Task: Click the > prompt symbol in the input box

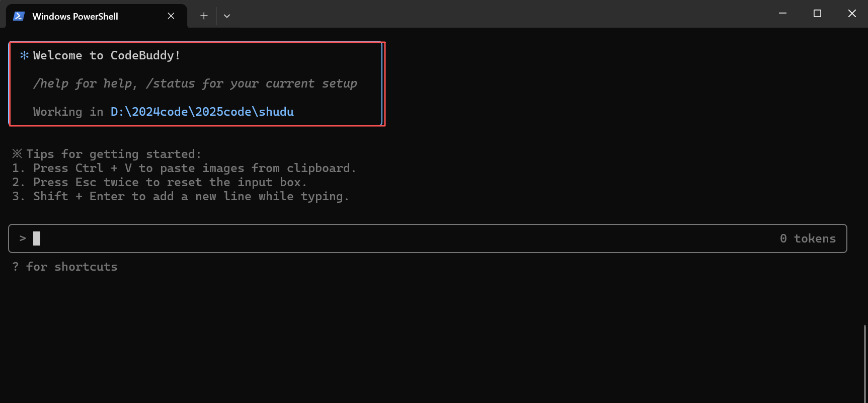Action: (23, 238)
